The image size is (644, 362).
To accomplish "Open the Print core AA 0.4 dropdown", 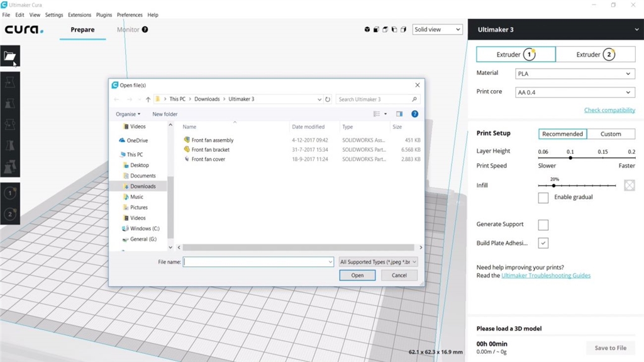I will [x=575, y=93].
